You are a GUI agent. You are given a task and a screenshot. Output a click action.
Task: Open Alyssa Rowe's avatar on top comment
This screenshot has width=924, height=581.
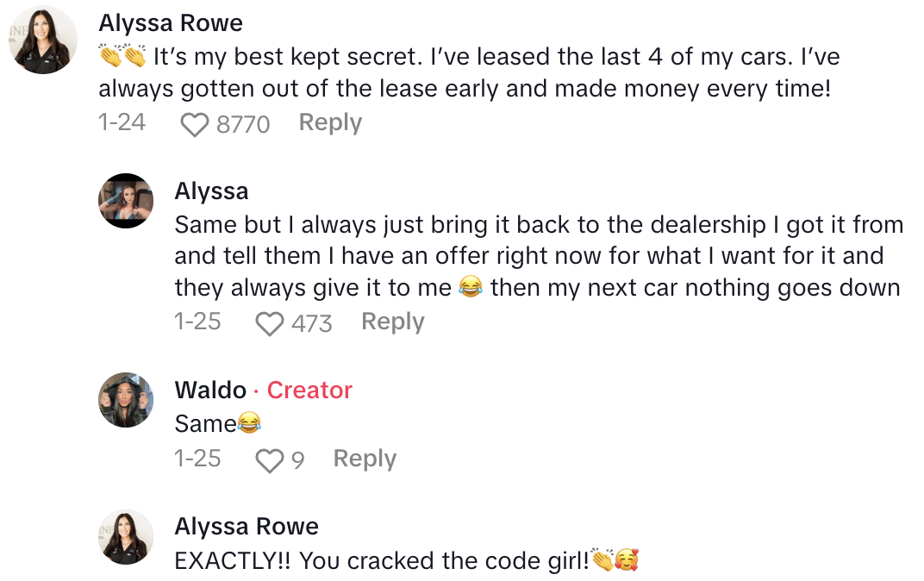click(x=44, y=40)
